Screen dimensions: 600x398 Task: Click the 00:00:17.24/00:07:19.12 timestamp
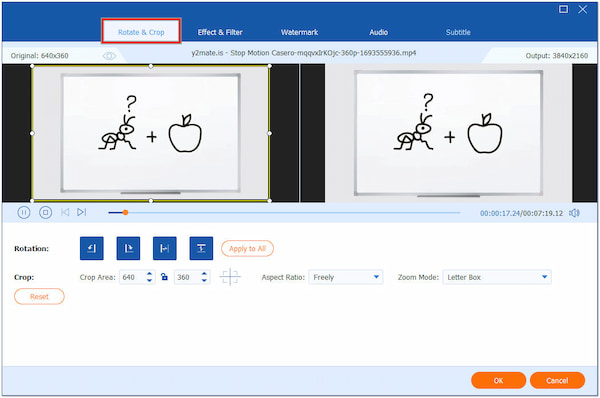[x=521, y=213]
